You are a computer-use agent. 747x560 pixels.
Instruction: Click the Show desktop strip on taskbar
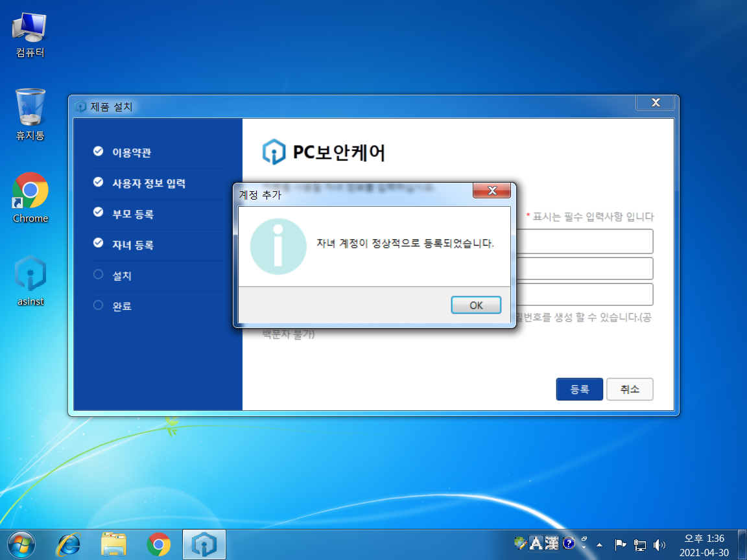[x=742, y=544]
